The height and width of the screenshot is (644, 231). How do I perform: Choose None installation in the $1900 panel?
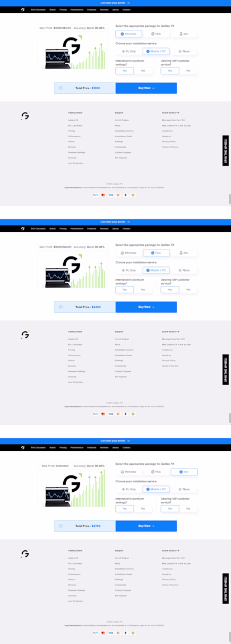(x=184, y=52)
